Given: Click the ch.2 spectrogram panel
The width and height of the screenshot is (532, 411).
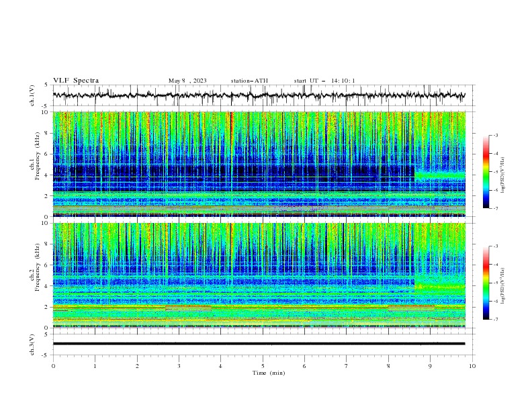Looking at the screenshot, I should click(259, 275).
